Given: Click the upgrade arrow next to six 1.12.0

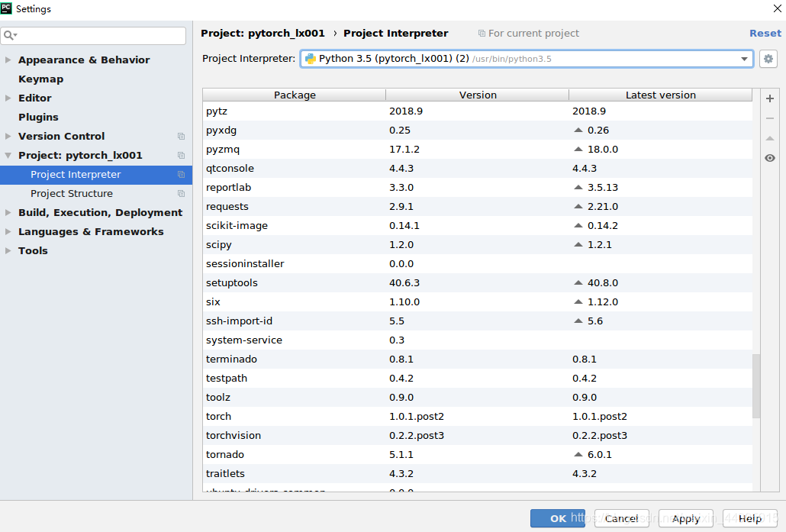Looking at the screenshot, I should [578, 301].
